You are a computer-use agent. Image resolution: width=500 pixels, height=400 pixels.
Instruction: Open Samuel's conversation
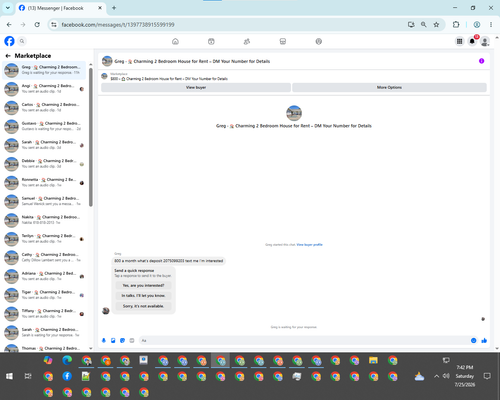[x=44, y=201]
